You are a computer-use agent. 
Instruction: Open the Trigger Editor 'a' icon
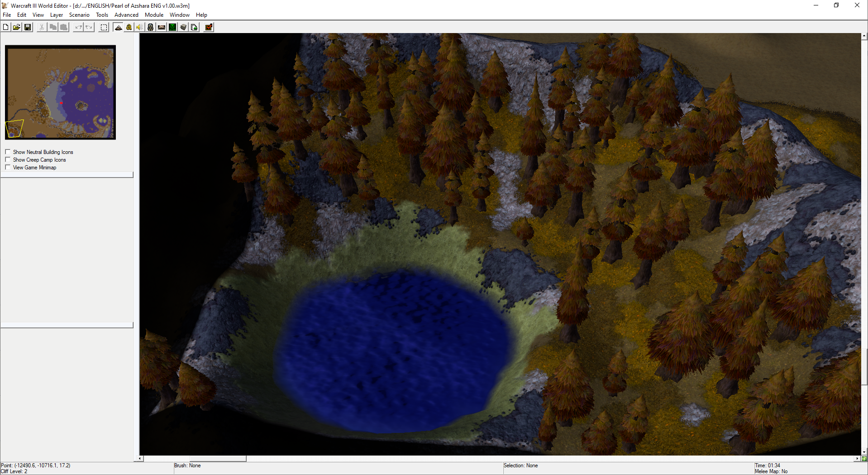(129, 27)
